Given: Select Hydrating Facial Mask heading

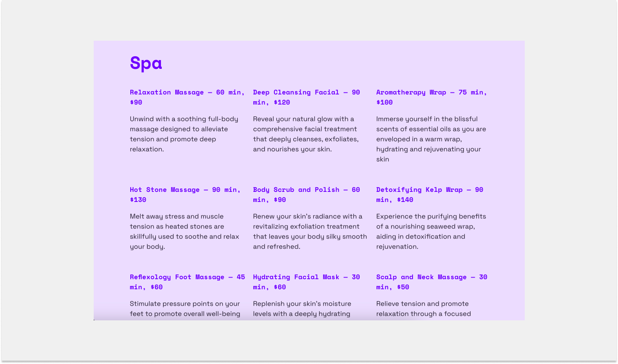Looking at the screenshot, I should point(307,282).
